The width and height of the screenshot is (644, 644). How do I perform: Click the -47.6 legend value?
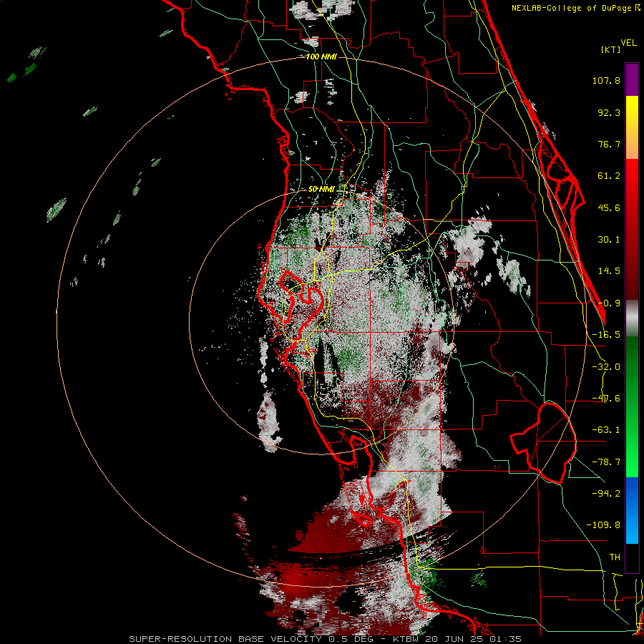tap(606, 399)
